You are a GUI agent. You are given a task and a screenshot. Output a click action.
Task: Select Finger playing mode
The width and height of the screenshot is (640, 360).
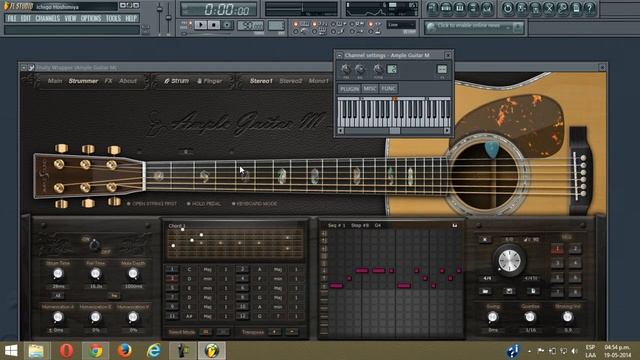[209, 81]
